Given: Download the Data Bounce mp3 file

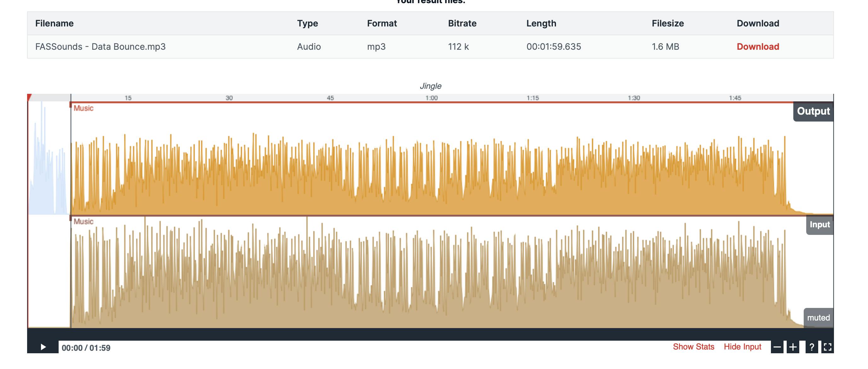Looking at the screenshot, I should pyautogui.click(x=757, y=47).
